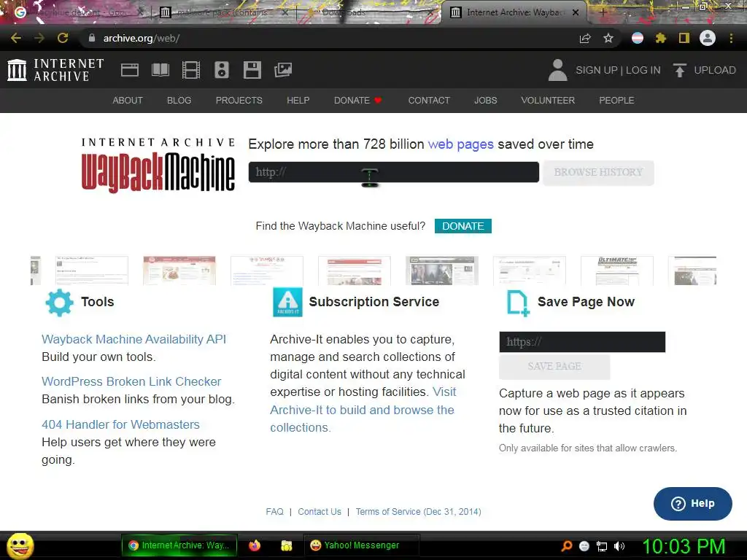The width and height of the screenshot is (747, 560).
Task: Launch Firefox from the taskbar
Action: pyautogui.click(x=255, y=545)
